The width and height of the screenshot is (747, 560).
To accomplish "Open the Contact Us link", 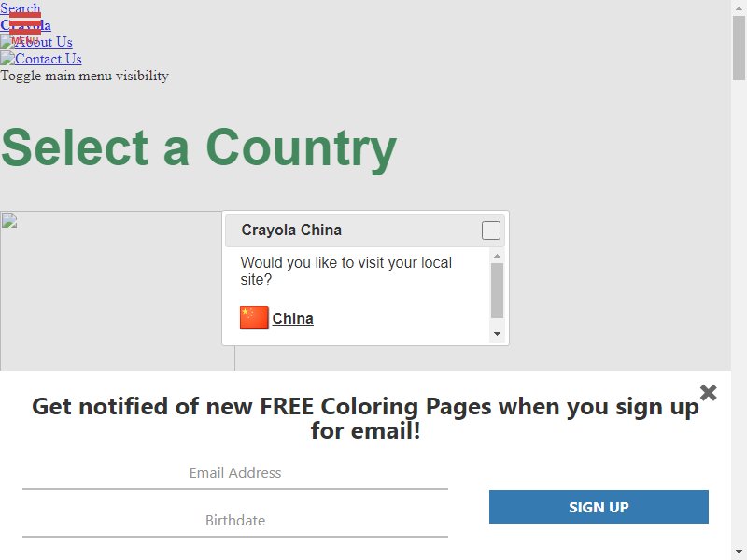I will click(49, 59).
